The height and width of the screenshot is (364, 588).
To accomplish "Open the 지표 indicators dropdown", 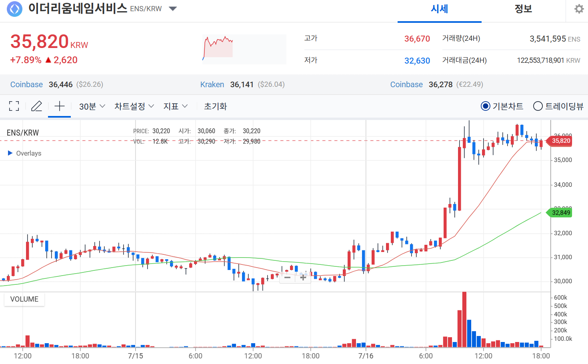I will click(175, 106).
